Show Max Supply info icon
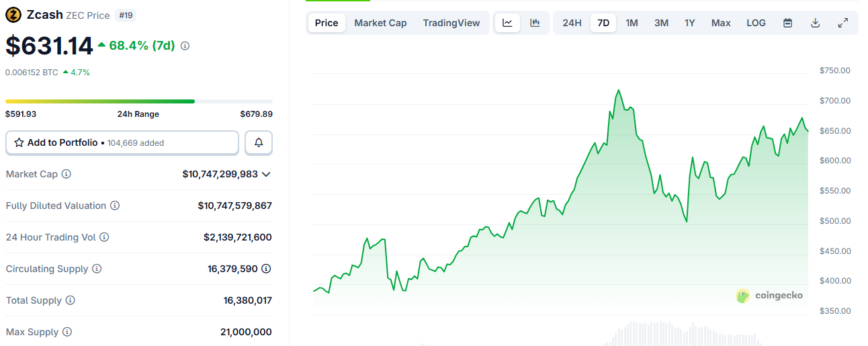Screen dimensions: 868x346 (67, 332)
